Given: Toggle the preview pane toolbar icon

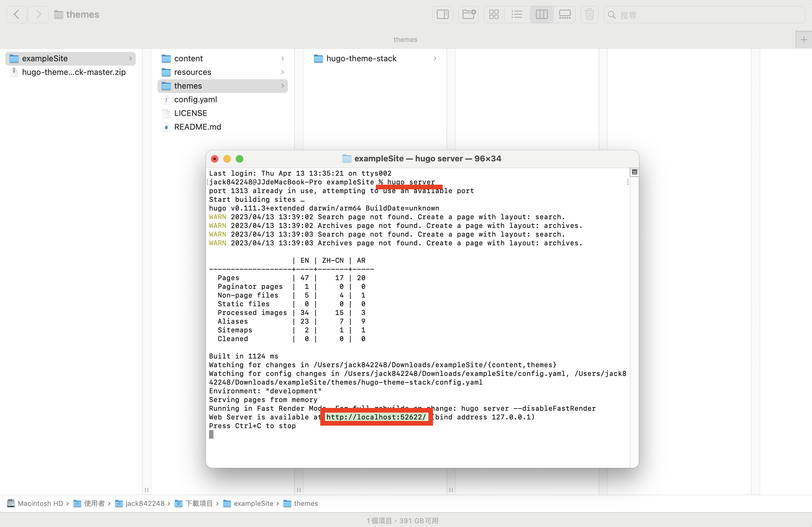Looking at the screenshot, I should pyautogui.click(x=443, y=14).
